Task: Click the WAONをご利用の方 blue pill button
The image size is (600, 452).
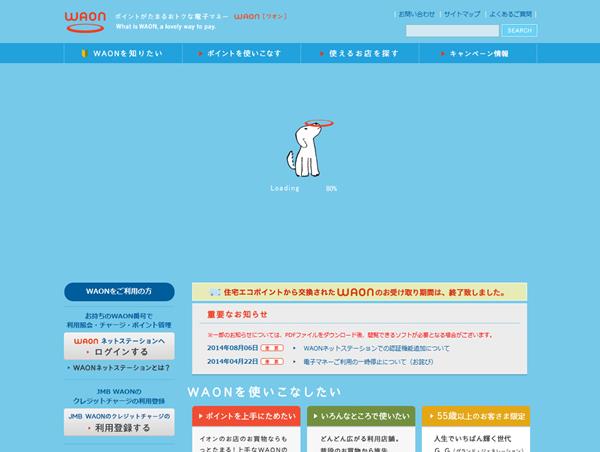Action: (119, 292)
